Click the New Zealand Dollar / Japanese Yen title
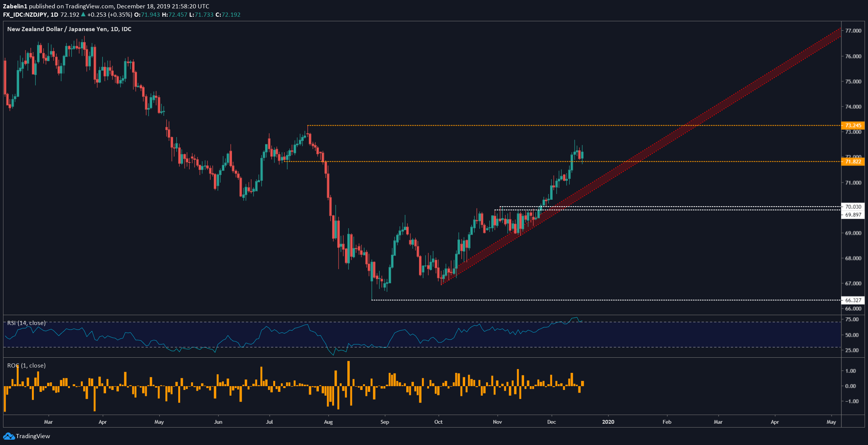Screen dimensions: 868x445 pos(69,29)
